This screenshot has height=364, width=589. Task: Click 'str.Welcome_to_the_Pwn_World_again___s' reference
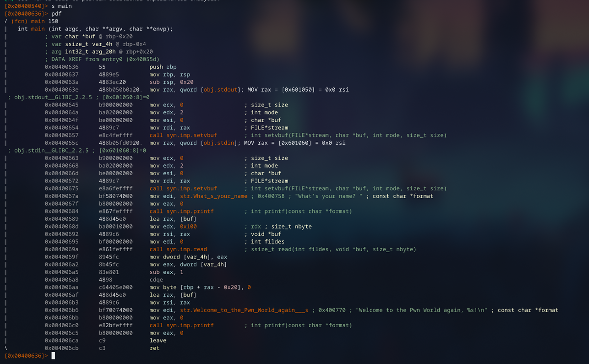tap(244, 310)
